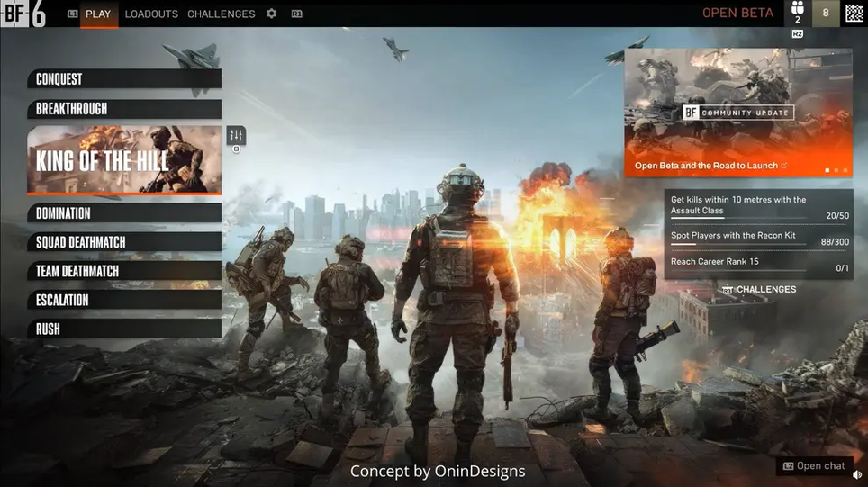Click Open Beta and the Road to Launch

706,166
